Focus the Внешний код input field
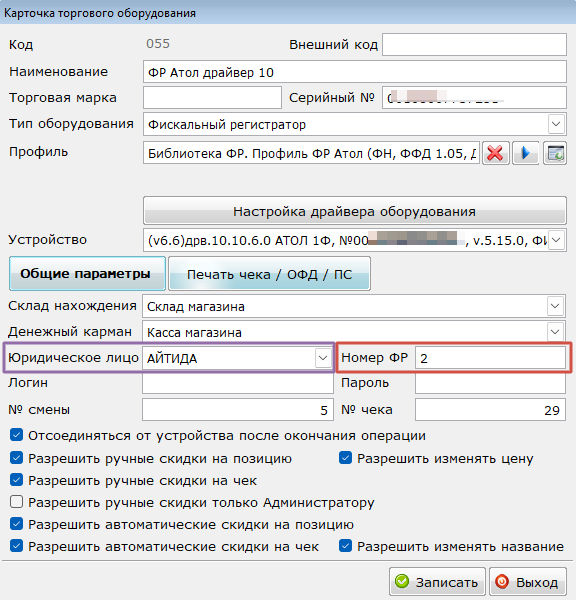The width and height of the screenshot is (576, 600). point(474,44)
